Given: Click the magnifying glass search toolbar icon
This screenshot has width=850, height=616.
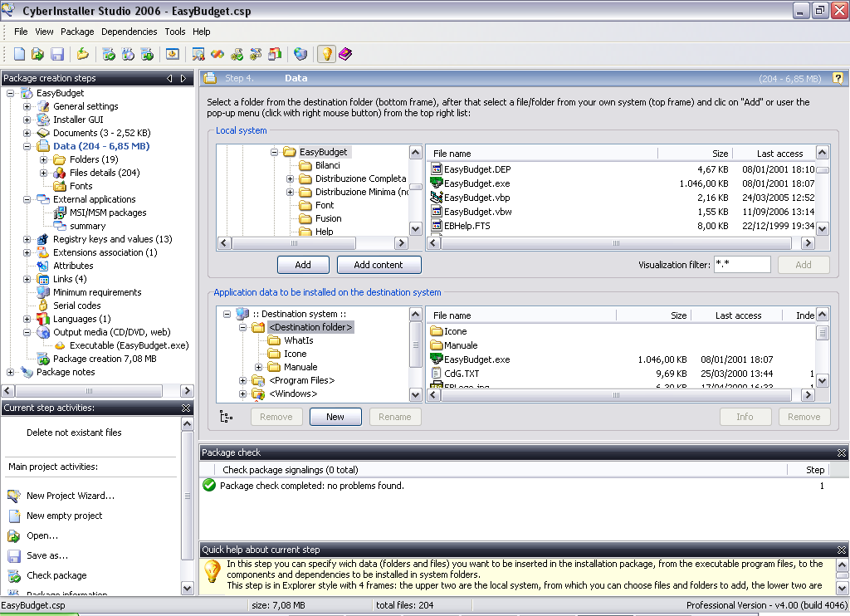Looking at the screenshot, I should (x=198, y=54).
